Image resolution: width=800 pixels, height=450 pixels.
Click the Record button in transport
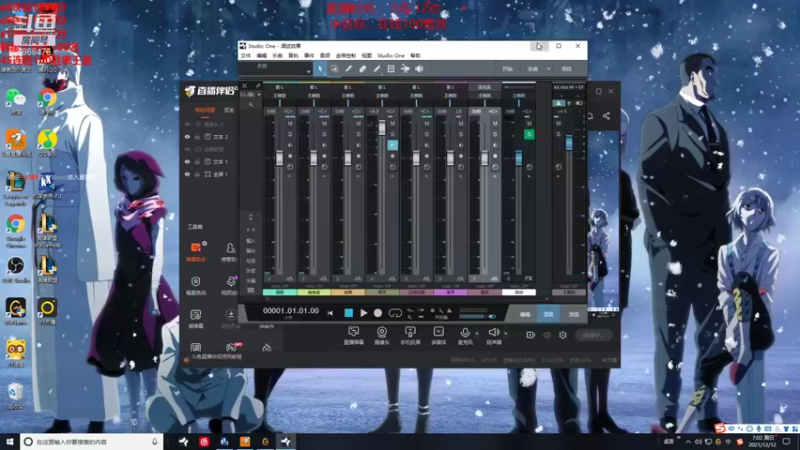point(378,313)
